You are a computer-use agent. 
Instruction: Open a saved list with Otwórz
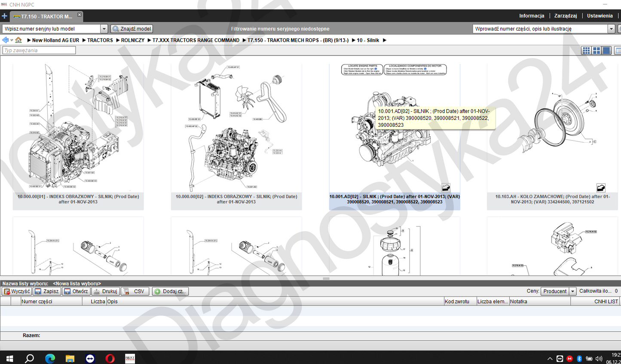[x=76, y=291]
